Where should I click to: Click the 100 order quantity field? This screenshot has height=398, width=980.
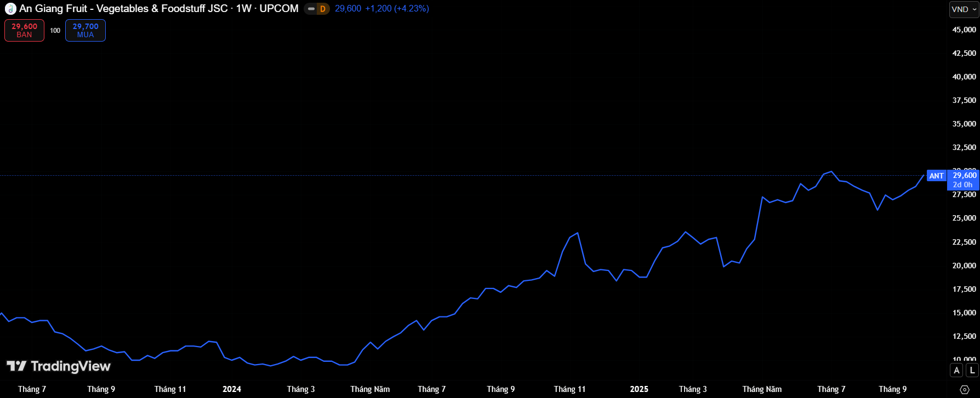55,31
